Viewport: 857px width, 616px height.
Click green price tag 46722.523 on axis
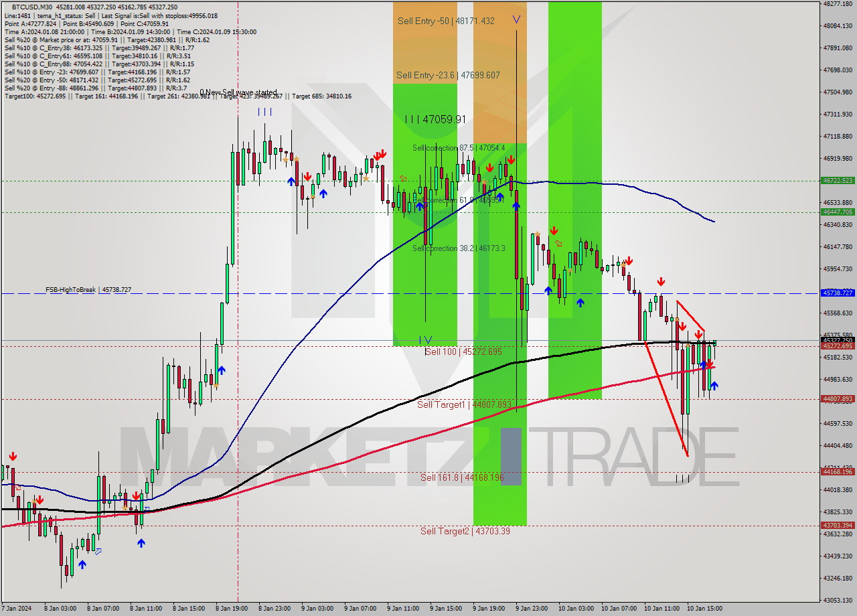pos(838,181)
